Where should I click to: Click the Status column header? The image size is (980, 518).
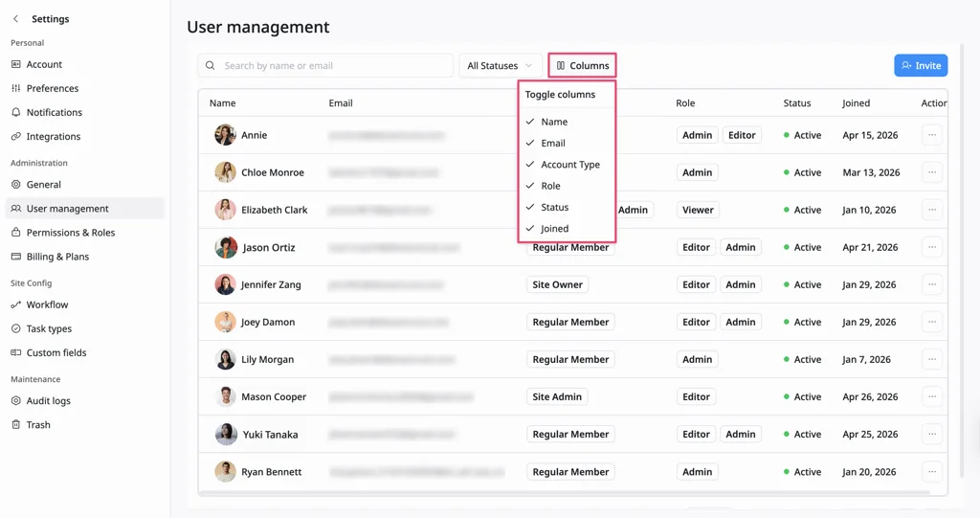tap(797, 103)
